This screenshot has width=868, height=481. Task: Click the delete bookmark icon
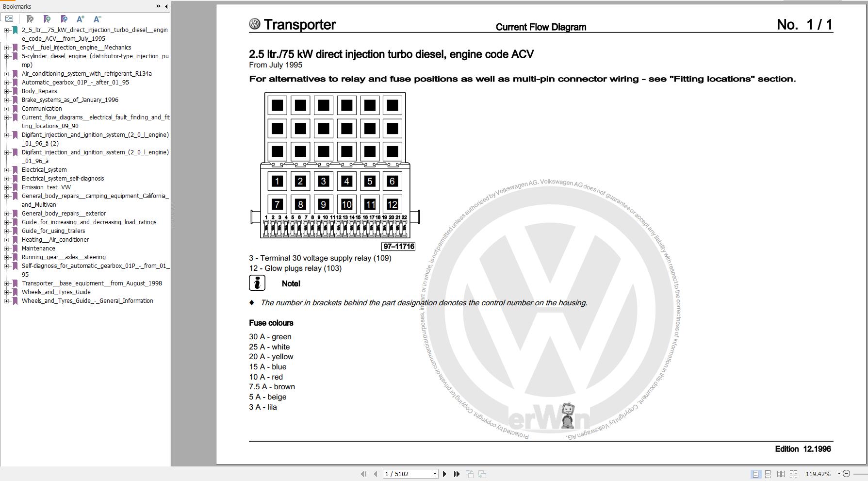point(30,19)
